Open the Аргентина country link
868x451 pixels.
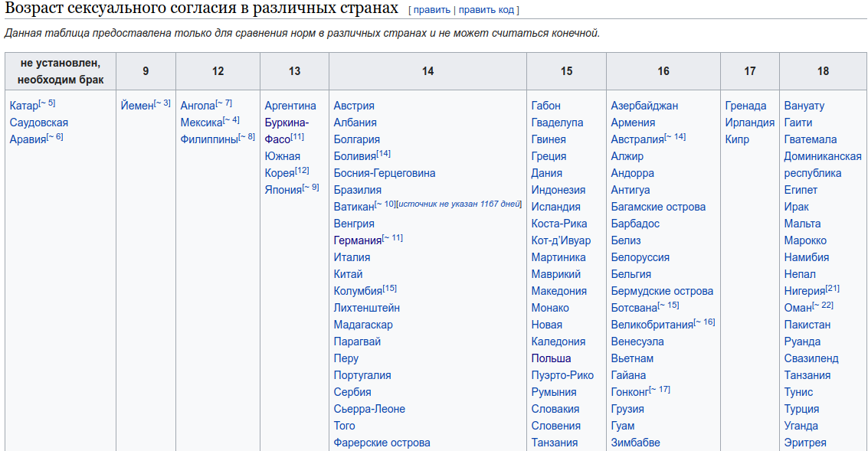coord(290,106)
